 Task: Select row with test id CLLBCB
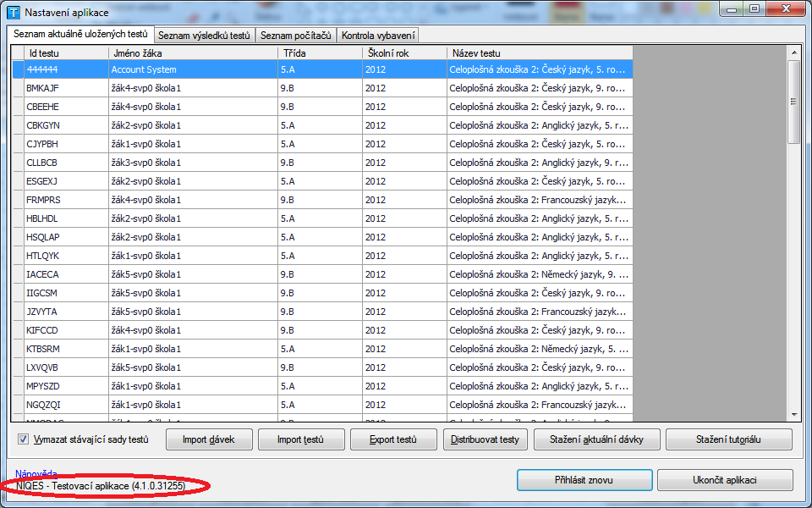coord(322,163)
